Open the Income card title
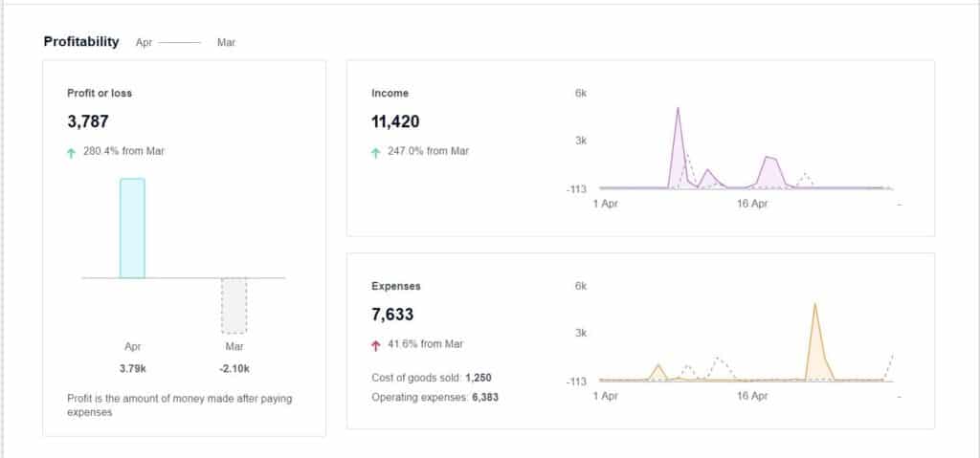 [x=390, y=93]
